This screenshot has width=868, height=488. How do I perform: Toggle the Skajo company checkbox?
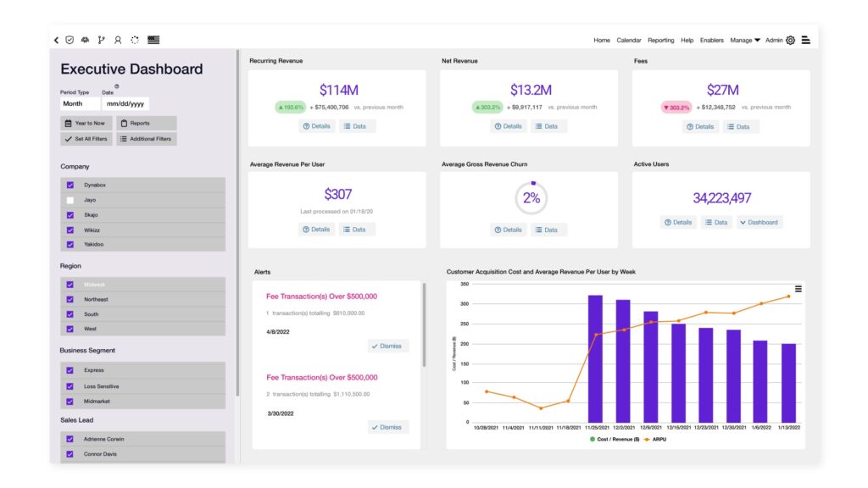70,214
